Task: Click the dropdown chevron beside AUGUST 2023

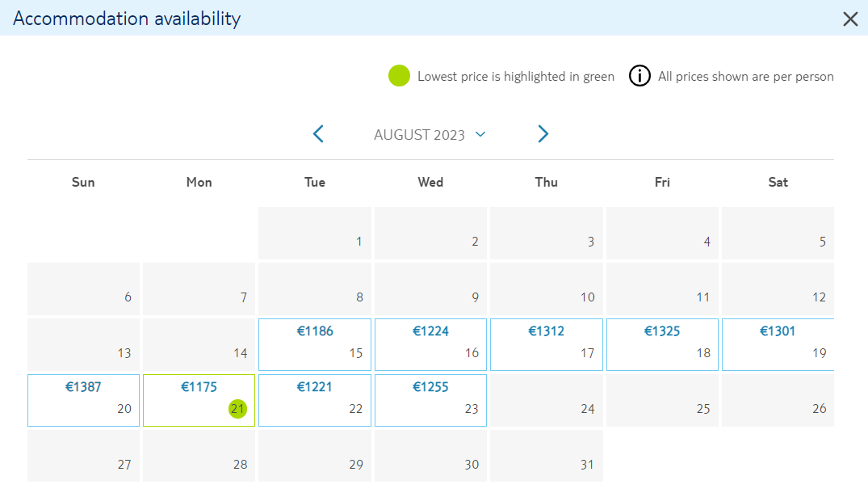Action: coord(480,134)
